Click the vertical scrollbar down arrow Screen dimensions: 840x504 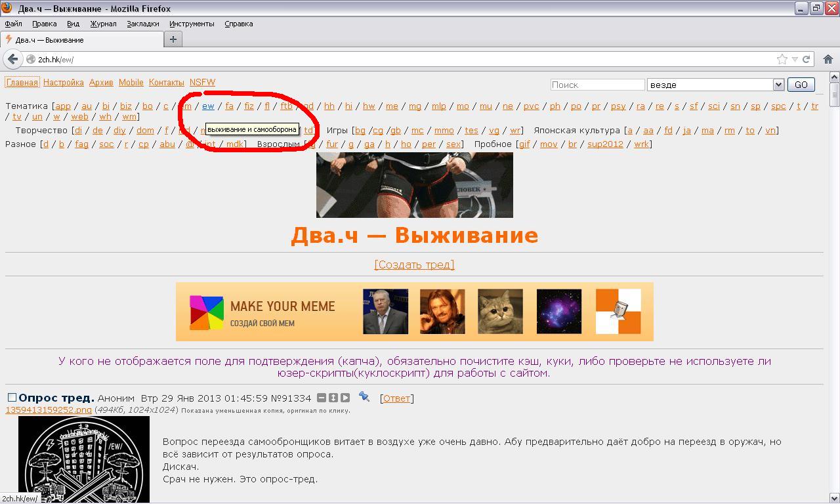834,497
